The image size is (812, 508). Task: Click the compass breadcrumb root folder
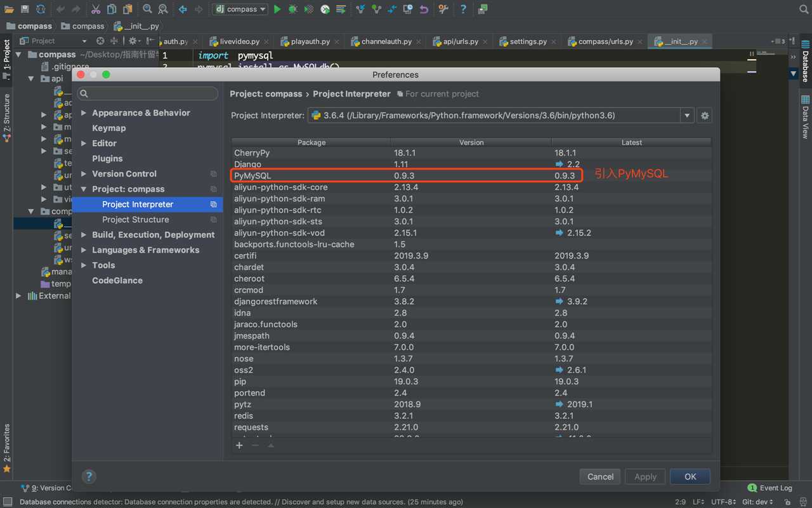click(x=29, y=26)
